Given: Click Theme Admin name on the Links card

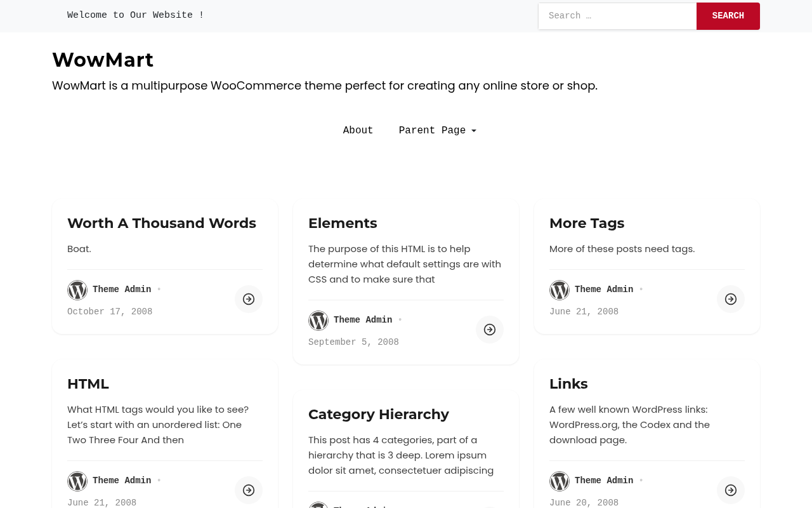Looking at the screenshot, I should 604,481.
